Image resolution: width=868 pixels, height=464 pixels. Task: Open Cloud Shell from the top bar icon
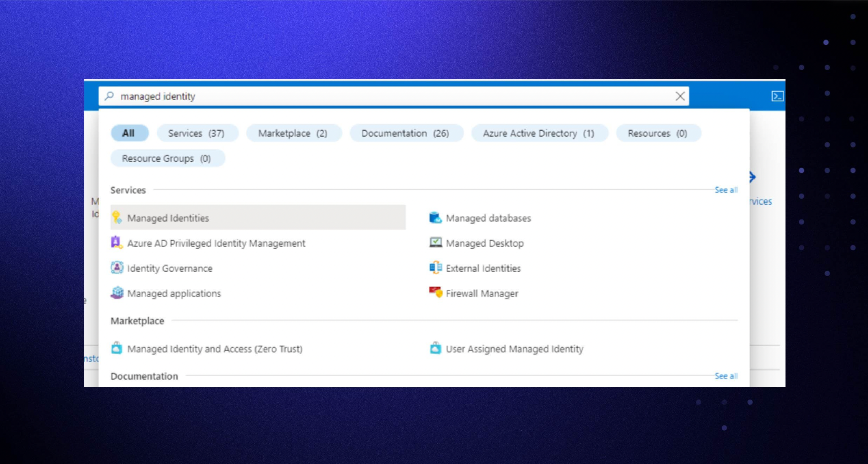pos(777,96)
